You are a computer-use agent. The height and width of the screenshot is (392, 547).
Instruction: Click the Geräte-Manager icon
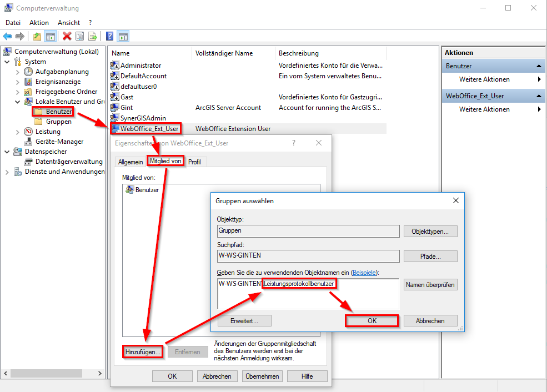[28, 142]
